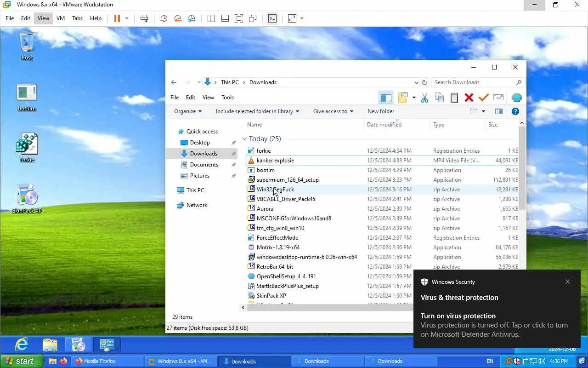Open VMware stretch guest dropdown arrow
Image resolution: width=588 pixels, height=368 pixels.
pos(302,18)
